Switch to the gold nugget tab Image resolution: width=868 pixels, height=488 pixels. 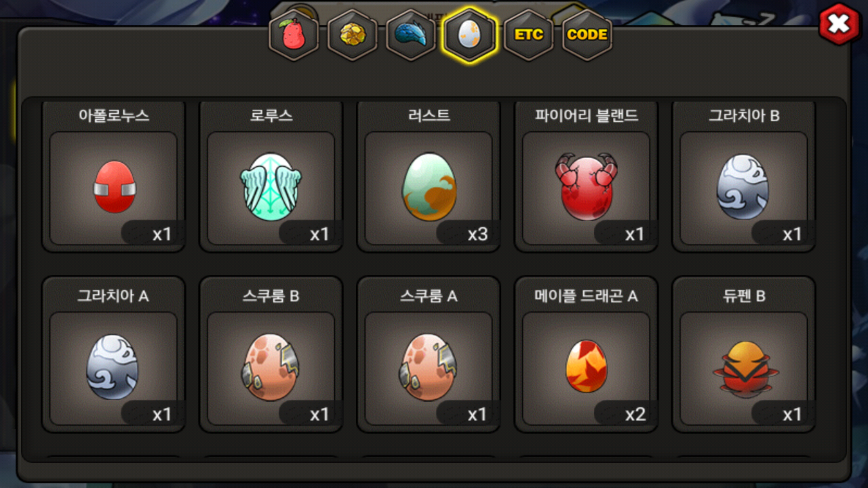pyautogui.click(x=353, y=35)
